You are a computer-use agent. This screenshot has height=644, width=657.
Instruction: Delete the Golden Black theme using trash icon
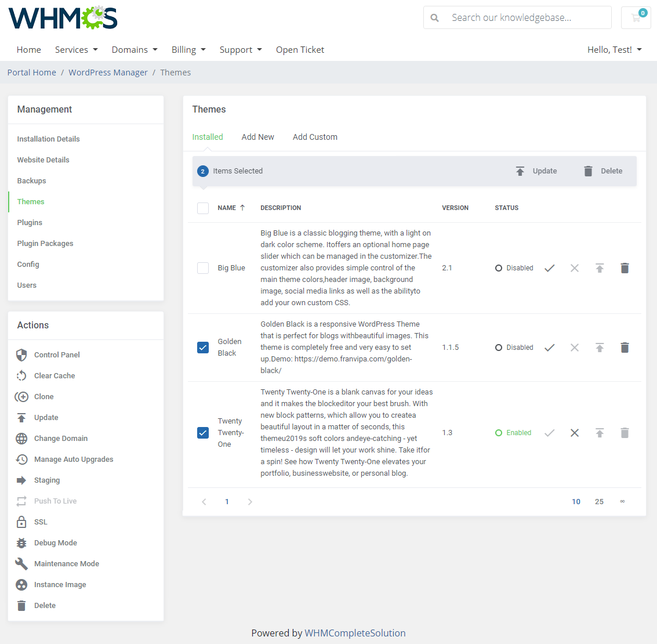(625, 347)
